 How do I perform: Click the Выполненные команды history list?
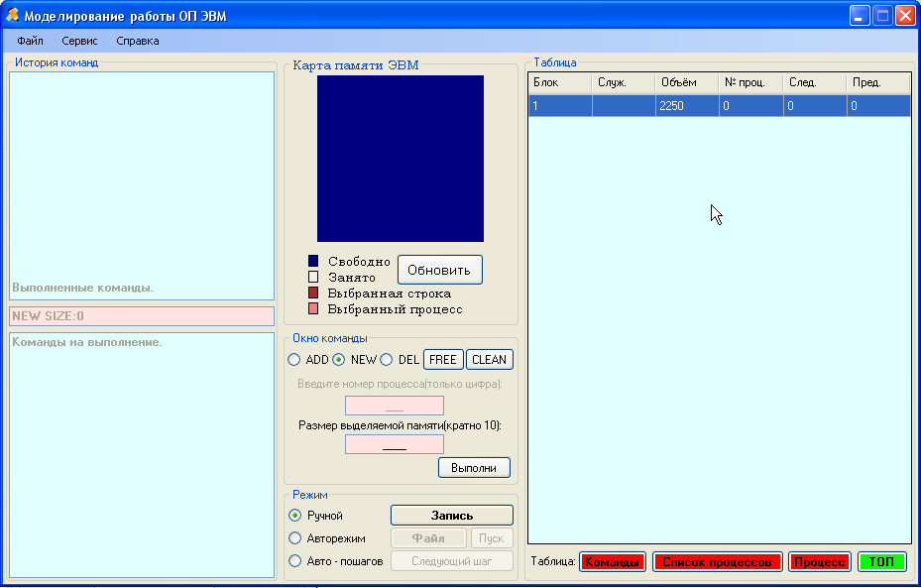coord(142,185)
